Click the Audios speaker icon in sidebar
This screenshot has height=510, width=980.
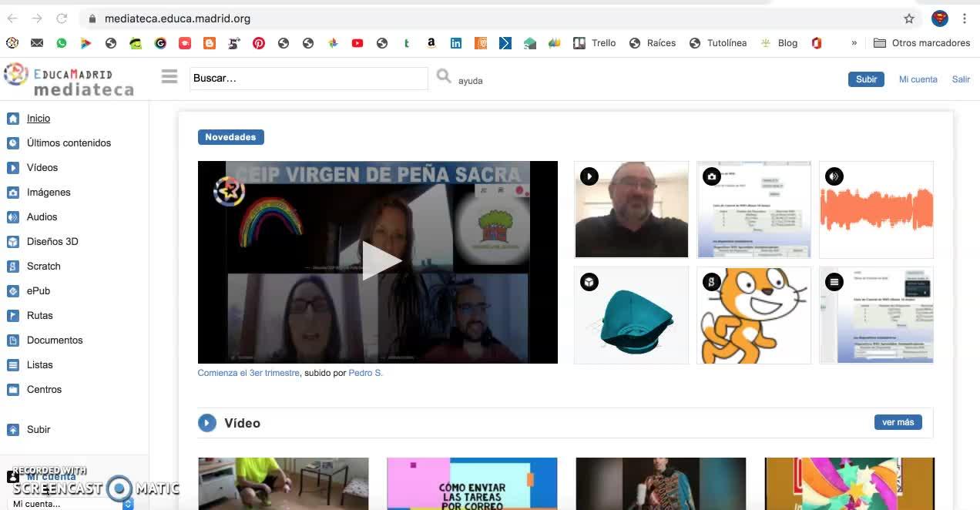pyautogui.click(x=12, y=217)
